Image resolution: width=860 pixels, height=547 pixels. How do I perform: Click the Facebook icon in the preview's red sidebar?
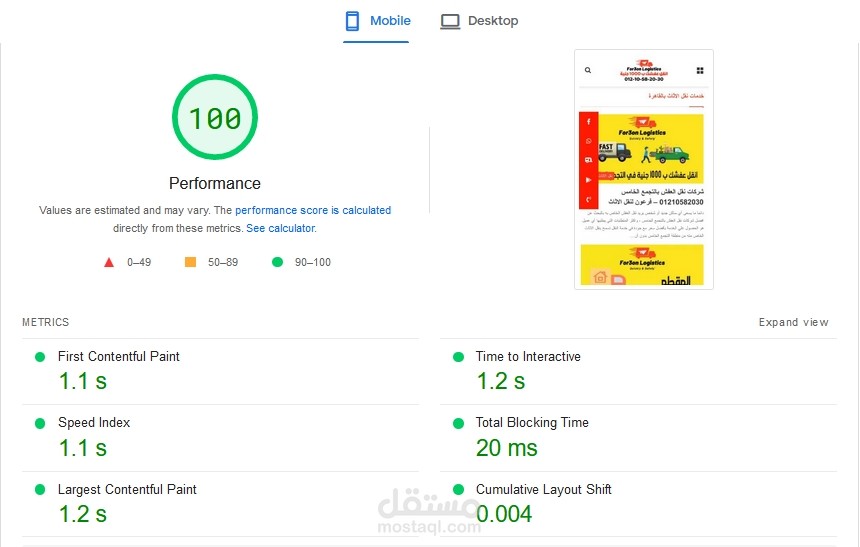589,122
